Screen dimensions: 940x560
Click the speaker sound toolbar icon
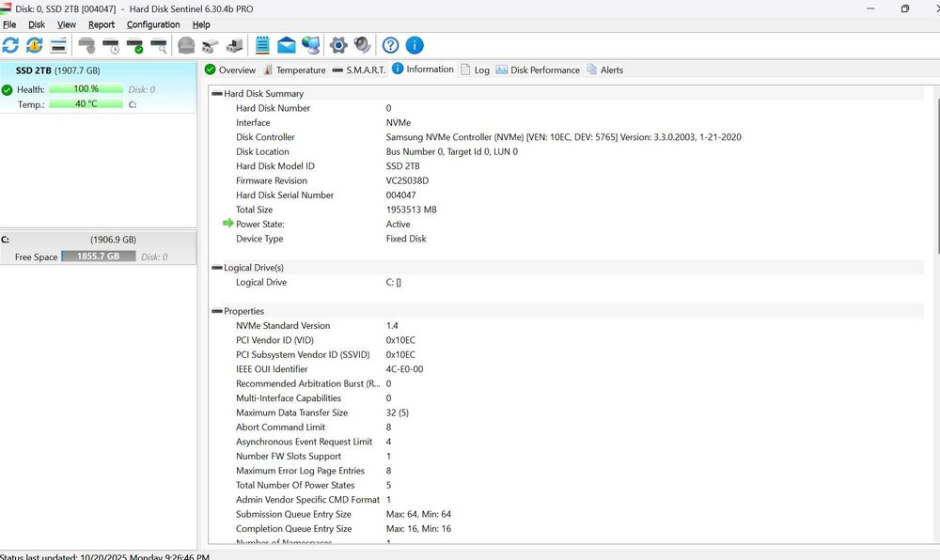(362, 45)
